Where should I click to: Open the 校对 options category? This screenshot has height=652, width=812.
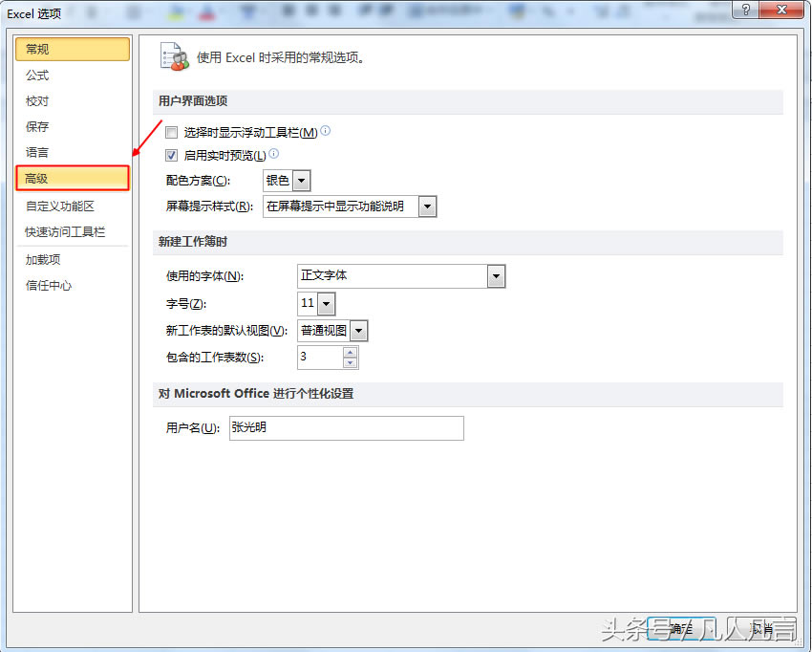pos(73,101)
